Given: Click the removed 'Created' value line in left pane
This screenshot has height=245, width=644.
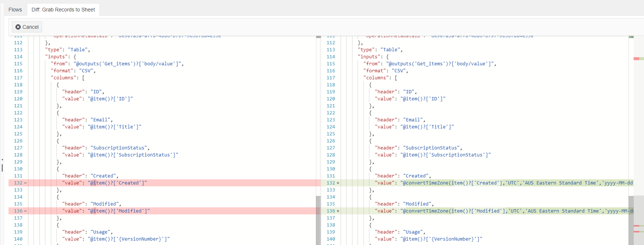Looking at the screenshot, I should coord(164,183).
